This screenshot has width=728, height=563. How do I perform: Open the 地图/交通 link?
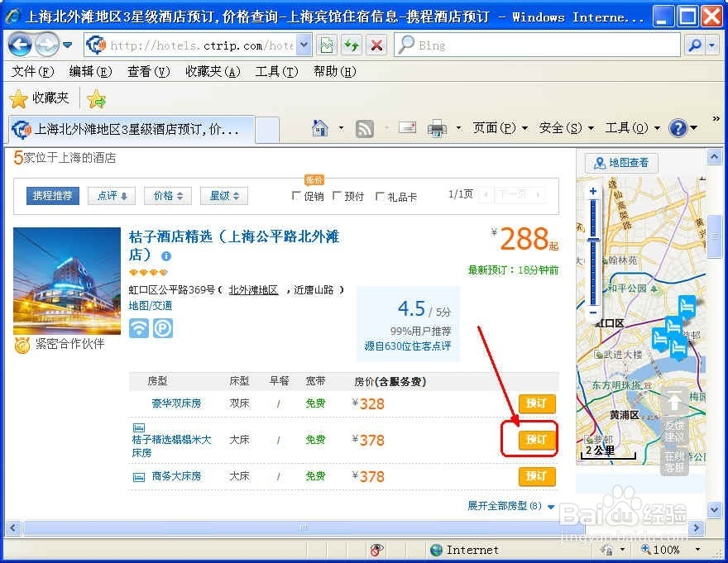tap(151, 305)
